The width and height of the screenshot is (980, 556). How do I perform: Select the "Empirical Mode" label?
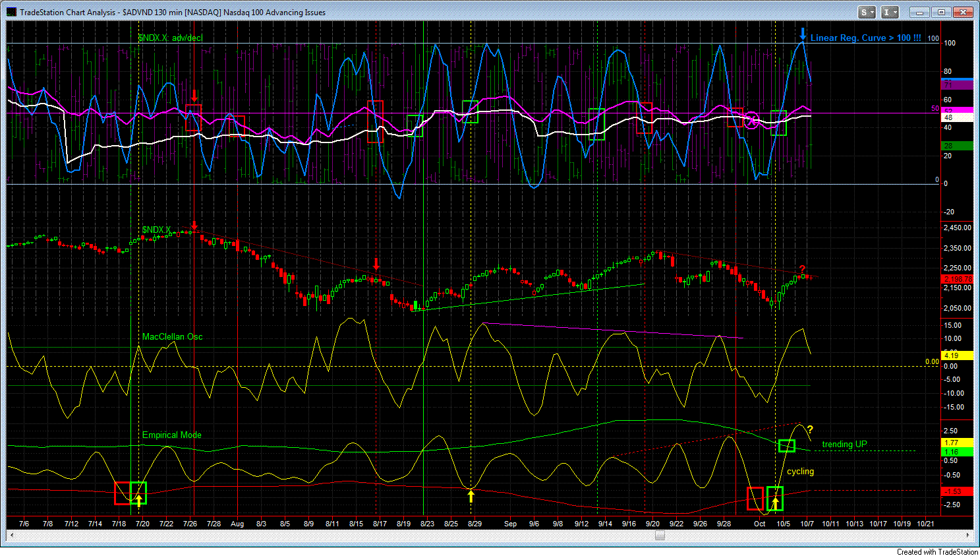[172, 435]
